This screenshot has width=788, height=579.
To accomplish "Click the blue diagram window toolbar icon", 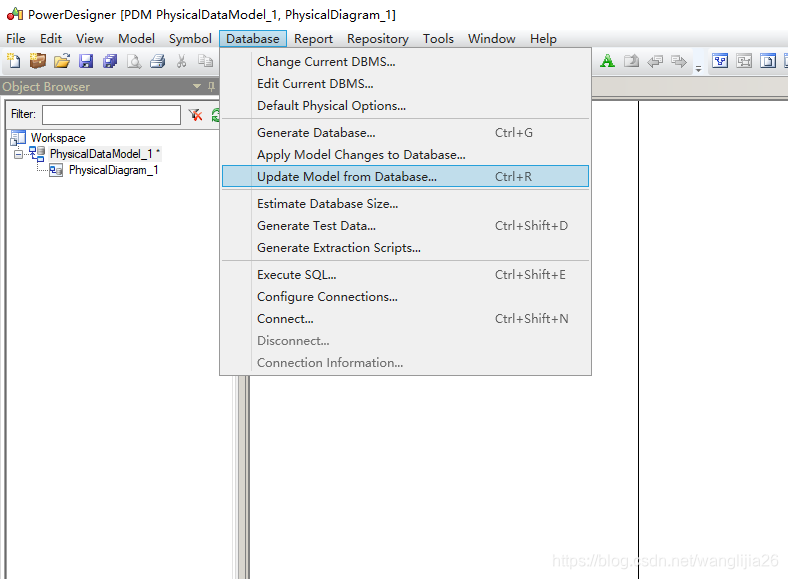I will point(720,61).
